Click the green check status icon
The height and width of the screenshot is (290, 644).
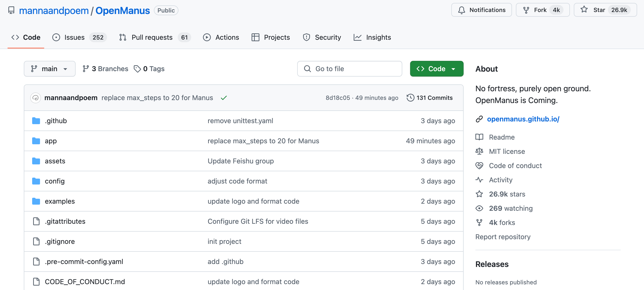[224, 98]
